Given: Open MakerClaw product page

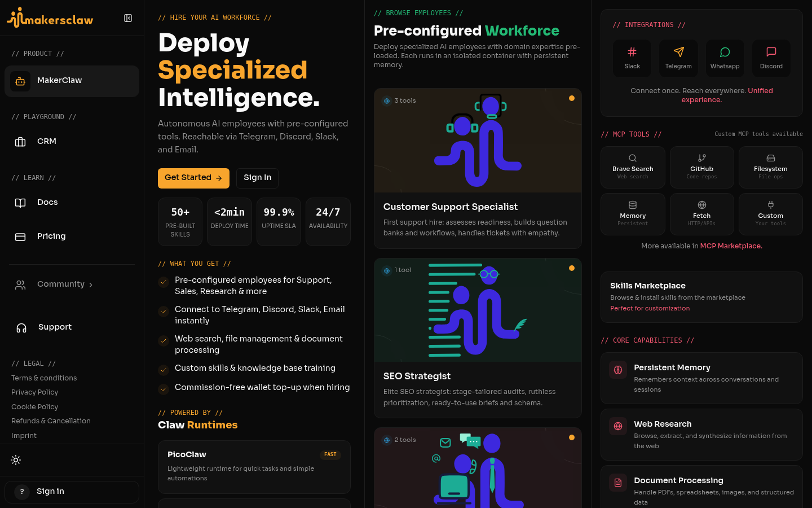Looking at the screenshot, I should click(72, 81).
